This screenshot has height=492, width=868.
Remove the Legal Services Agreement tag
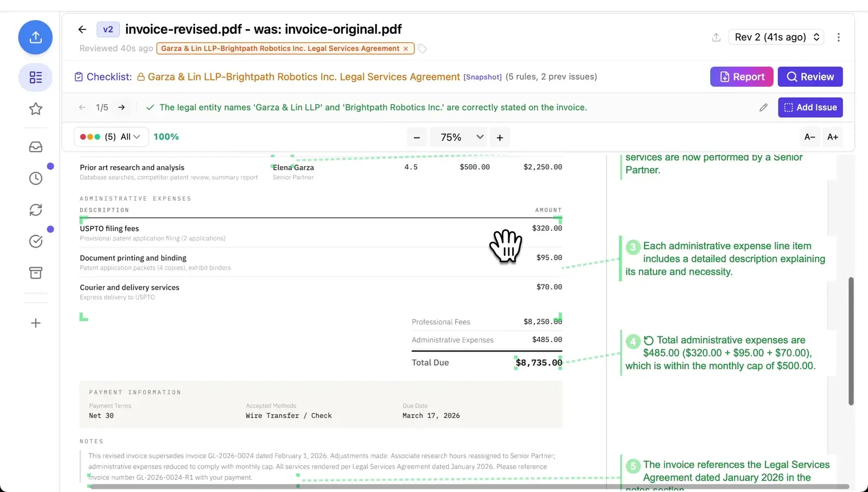(x=406, y=48)
